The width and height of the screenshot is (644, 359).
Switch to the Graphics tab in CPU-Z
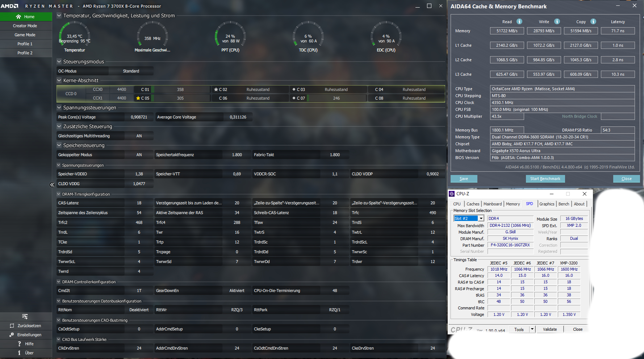(x=547, y=204)
